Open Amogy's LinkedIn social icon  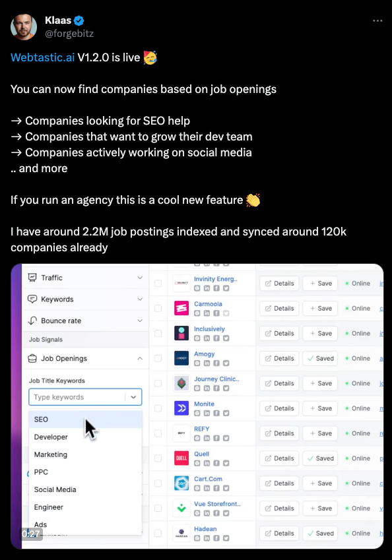point(207,363)
